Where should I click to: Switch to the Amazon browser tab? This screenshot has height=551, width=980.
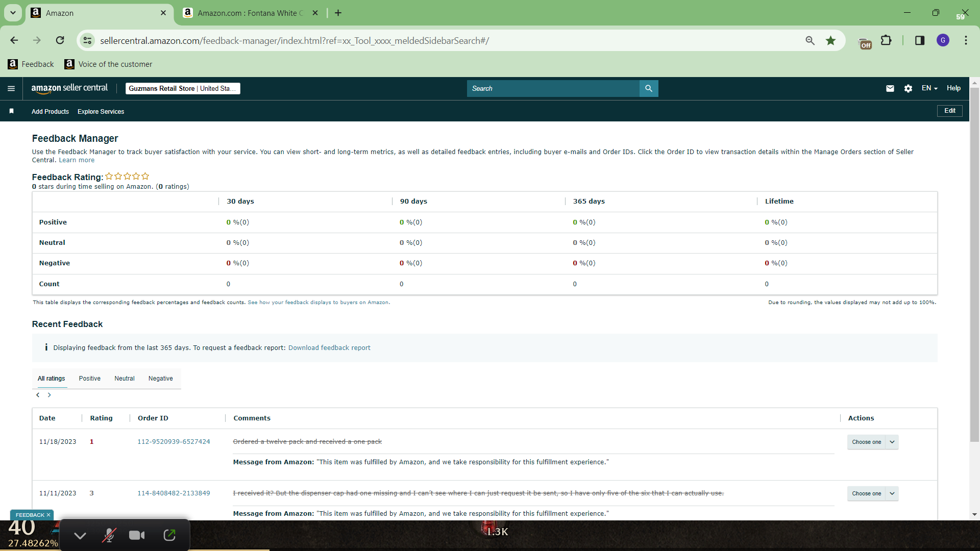(99, 13)
